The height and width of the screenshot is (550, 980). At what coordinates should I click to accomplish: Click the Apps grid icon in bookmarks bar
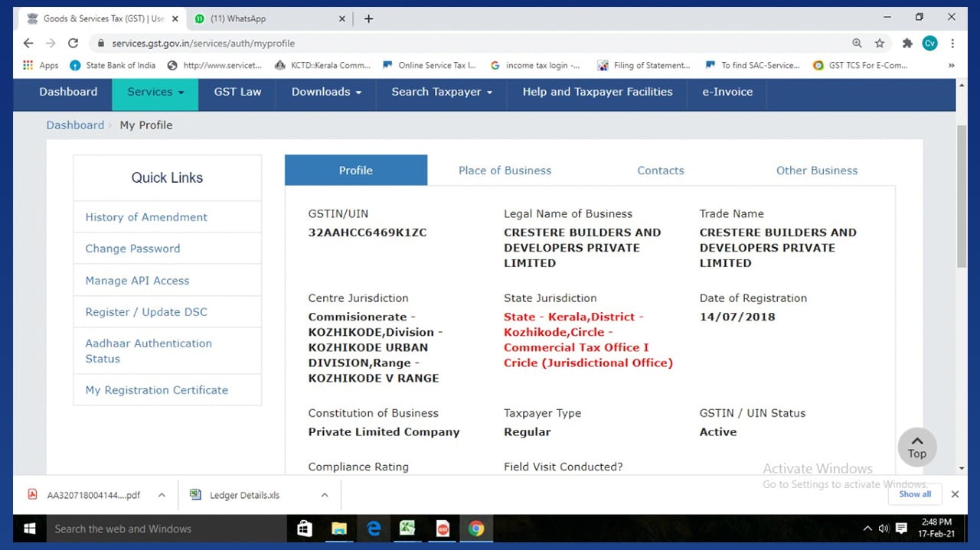coord(29,66)
